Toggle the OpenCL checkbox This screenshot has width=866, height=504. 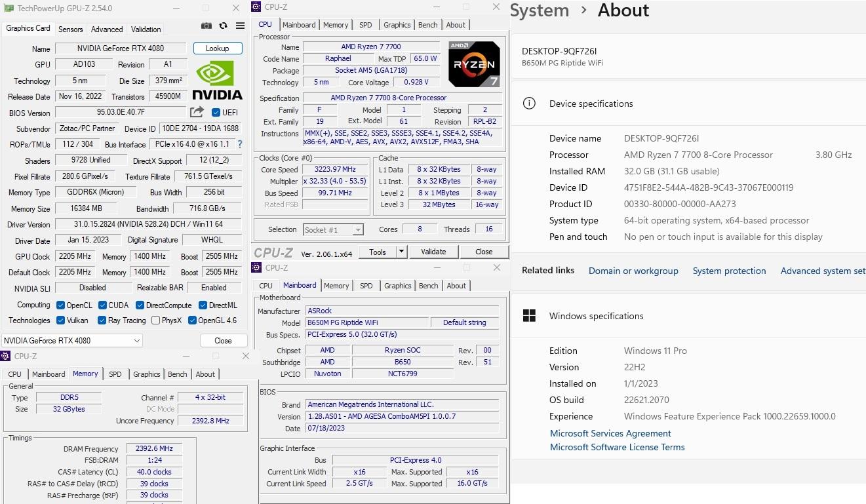[x=60, y=305]
